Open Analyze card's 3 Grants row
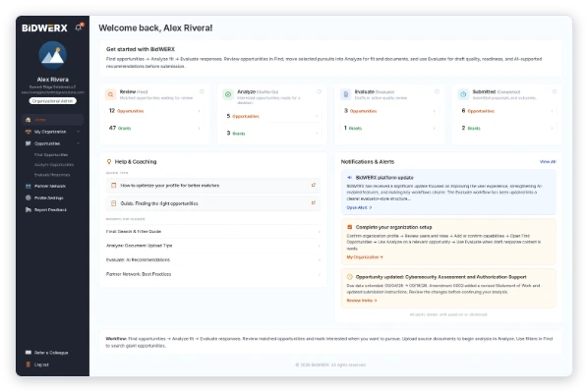 [x=272, y=134]
